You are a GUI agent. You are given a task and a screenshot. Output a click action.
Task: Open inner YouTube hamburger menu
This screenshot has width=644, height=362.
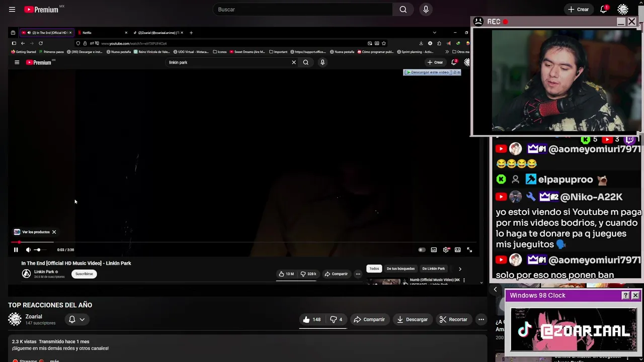coord(17,62)
